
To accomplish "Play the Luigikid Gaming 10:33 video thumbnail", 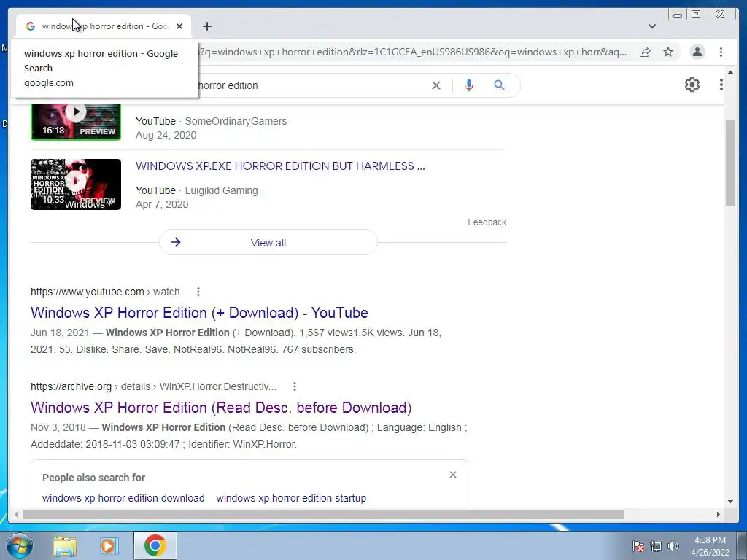I will (x=76, y=184).
